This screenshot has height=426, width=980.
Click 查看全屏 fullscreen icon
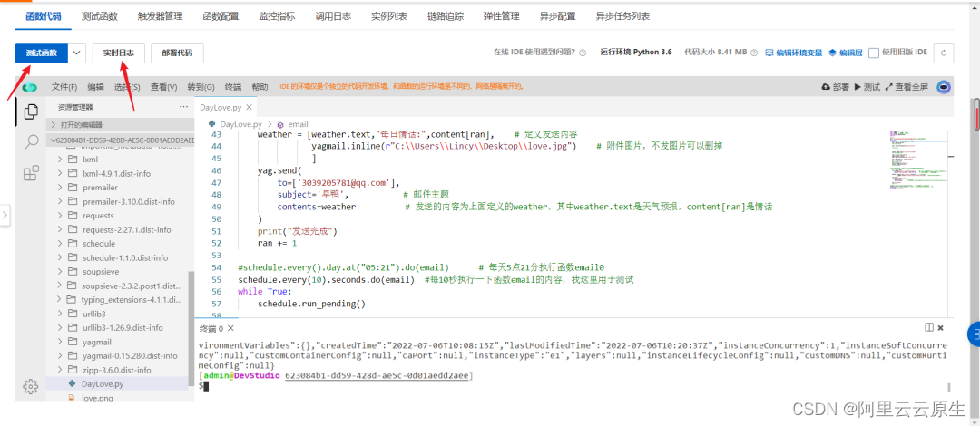pyautogui.click(x=888, y=87)
